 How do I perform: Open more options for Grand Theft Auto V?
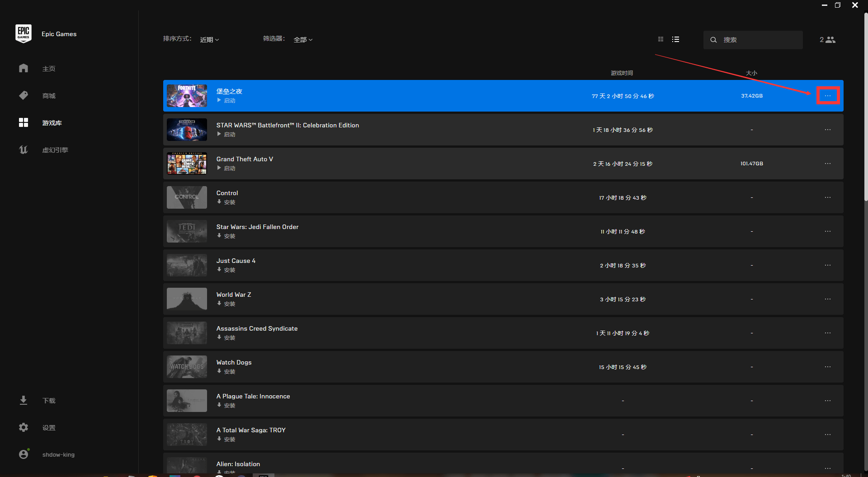pyautogui.click(x=828, y=164)
